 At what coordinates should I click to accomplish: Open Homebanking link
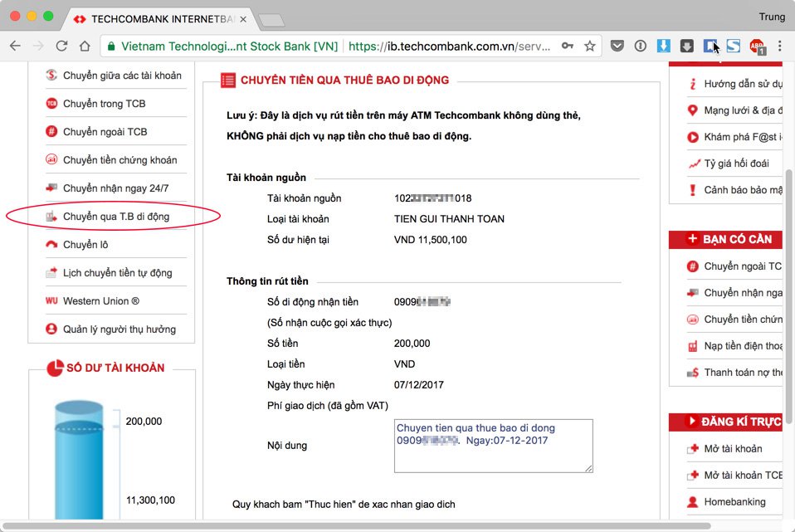734,502
